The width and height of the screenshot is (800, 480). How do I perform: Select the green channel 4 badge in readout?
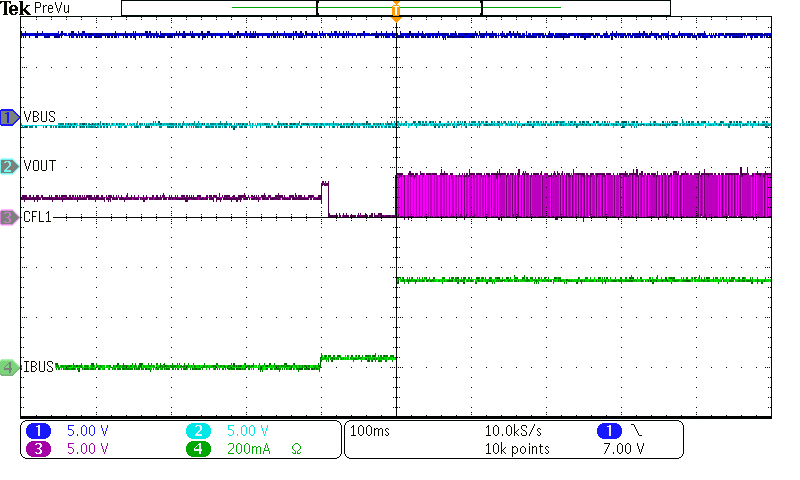[x=198, y=449]
